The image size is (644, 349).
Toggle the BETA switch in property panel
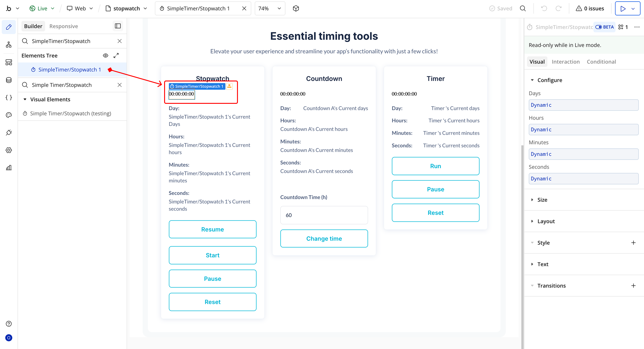coord(599,27)
